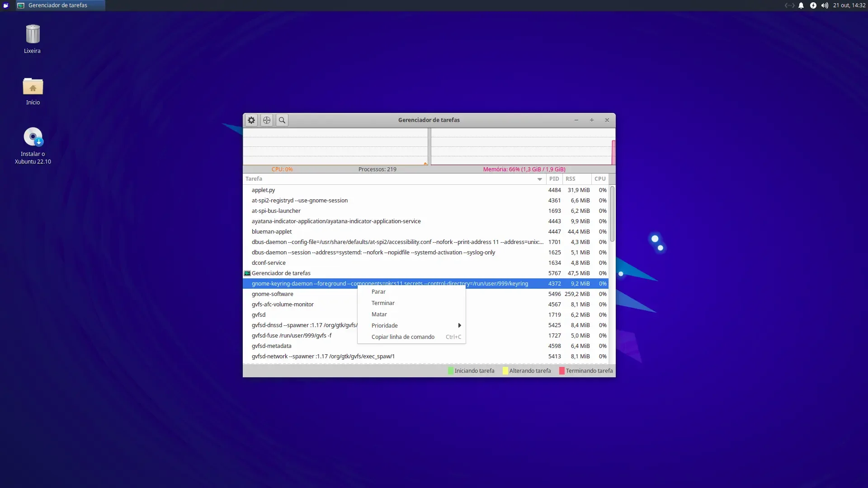This screenshot has height=488, width=868.
Task: Select the blueman-applet process
Action: 425,232
